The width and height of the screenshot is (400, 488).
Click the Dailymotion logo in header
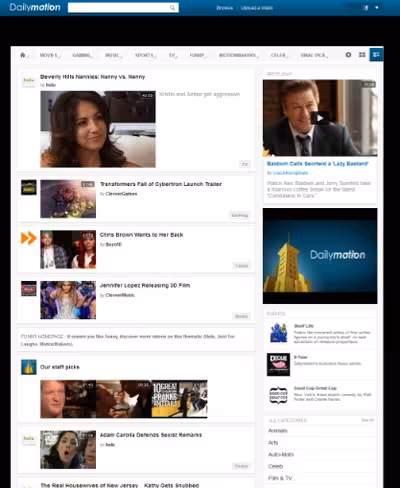click(x=35, y=7)
